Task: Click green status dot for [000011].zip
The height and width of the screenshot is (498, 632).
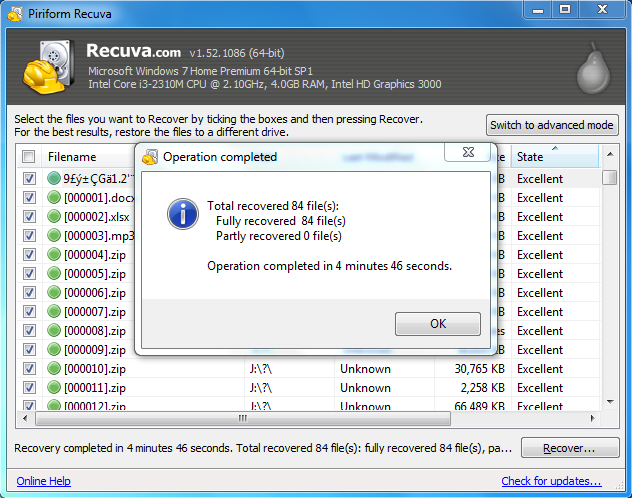Action: [54, 388]
